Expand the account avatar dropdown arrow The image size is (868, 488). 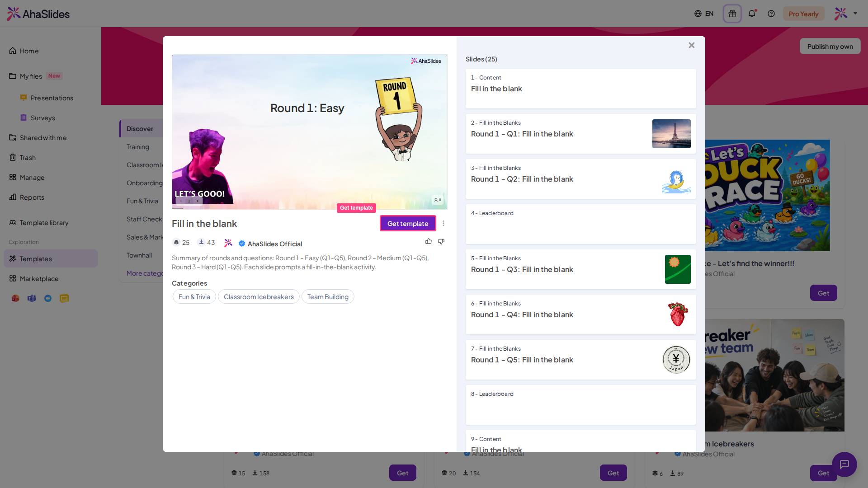pyautogui.click(x=855, y=14)
